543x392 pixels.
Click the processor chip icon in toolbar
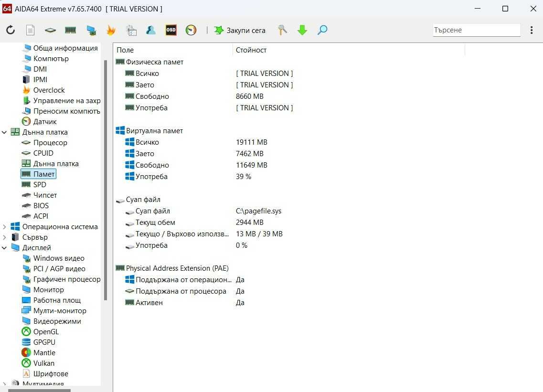click(50, 30)
